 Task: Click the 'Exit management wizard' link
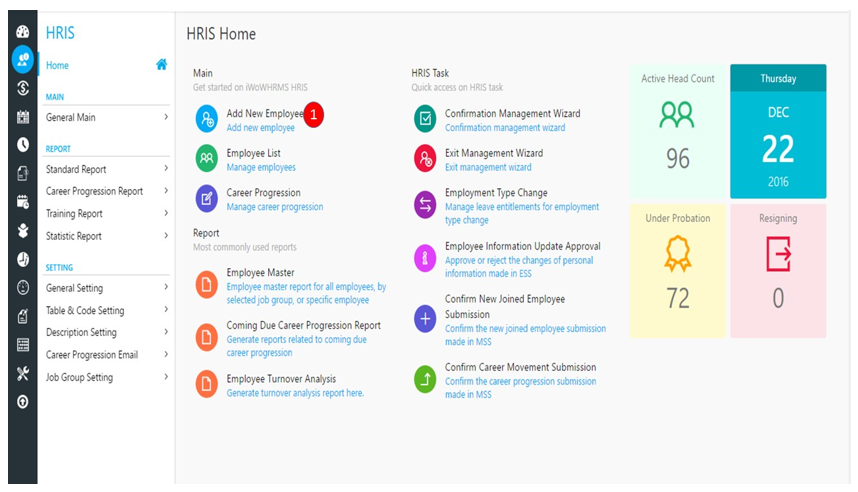pyautogui.click(x=488, y=167)
